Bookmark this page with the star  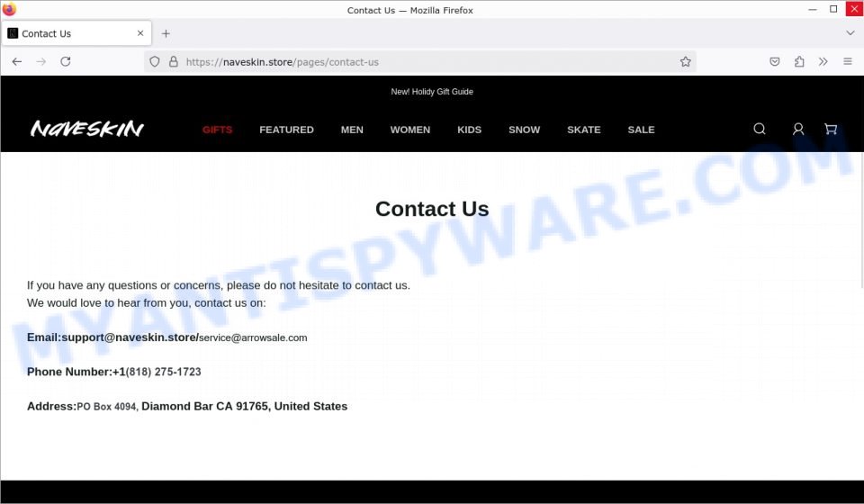(x=686, y=62)
